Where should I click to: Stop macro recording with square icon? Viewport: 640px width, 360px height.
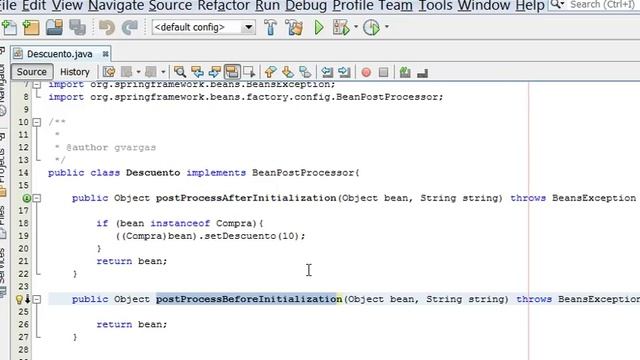coord(383,72)
